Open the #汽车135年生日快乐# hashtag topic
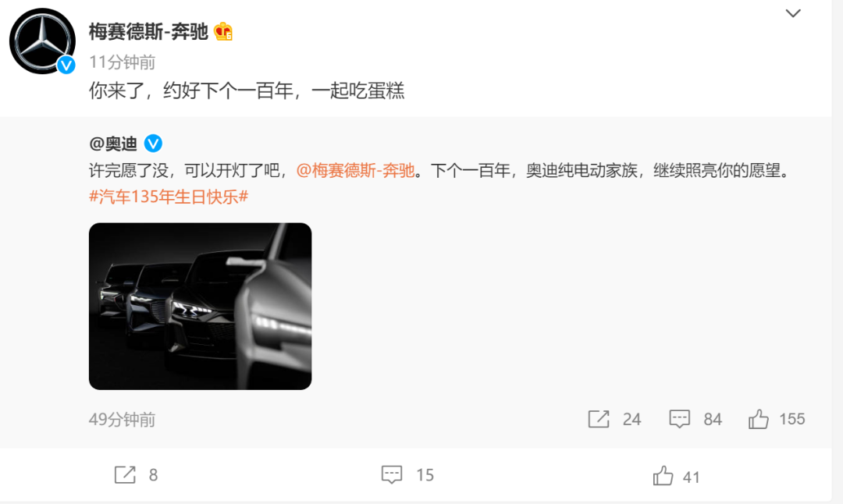843x504 pixels. click(169, 197)
